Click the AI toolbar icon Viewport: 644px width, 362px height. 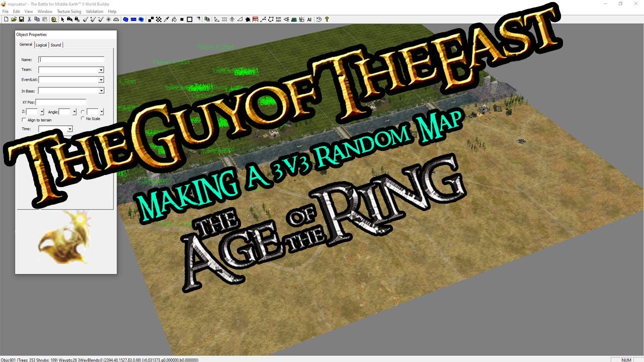point(309,20)
